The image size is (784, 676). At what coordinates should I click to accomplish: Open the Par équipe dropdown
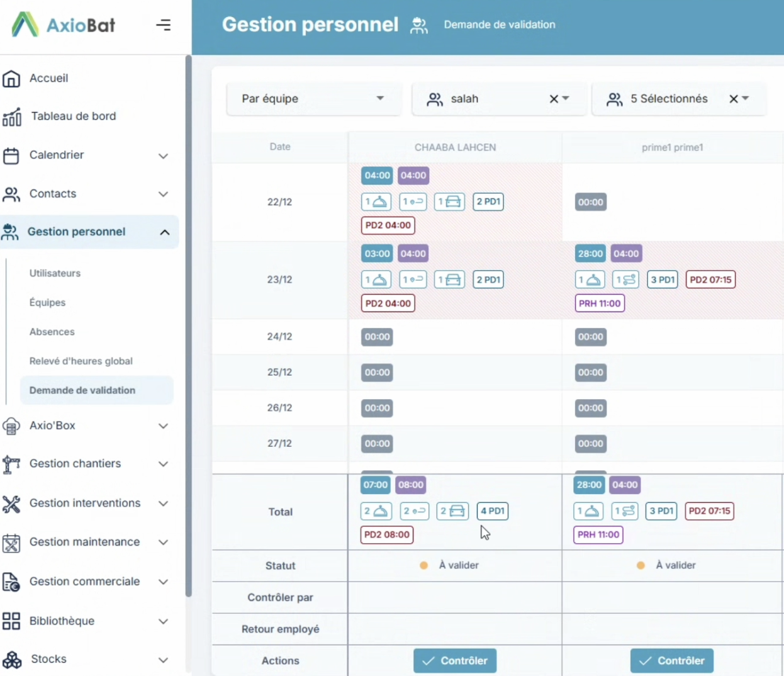[313, 99]
